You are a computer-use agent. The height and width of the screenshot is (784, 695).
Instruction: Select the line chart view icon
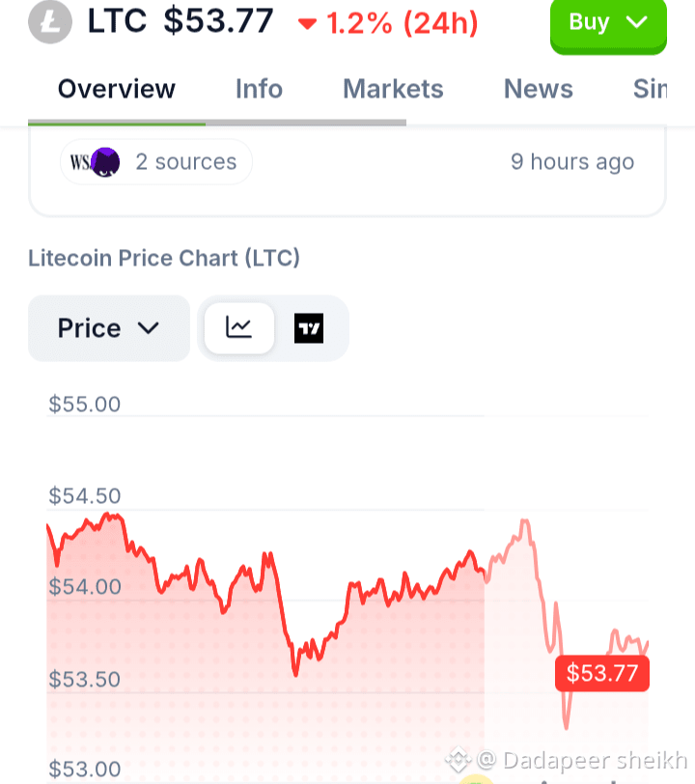(x=239, y=328)
